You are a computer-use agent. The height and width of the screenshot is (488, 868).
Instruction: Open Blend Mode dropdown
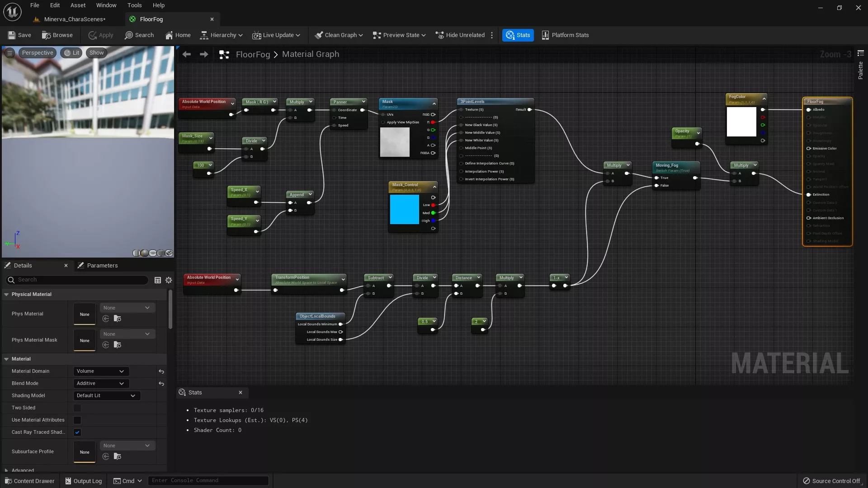(101, 384)
